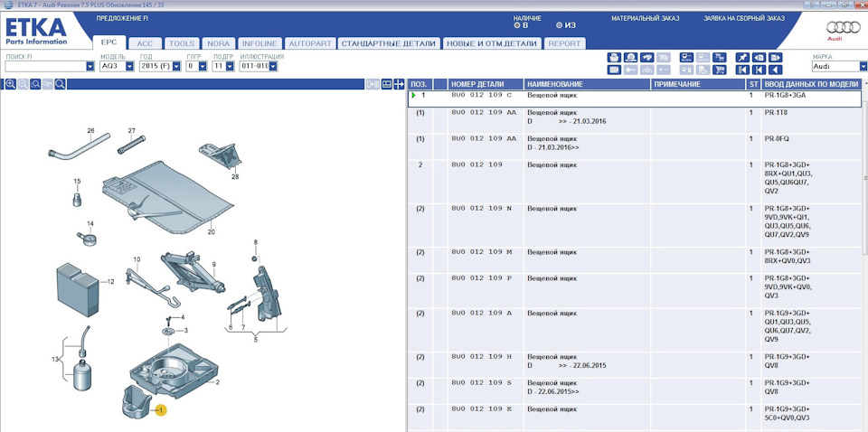Click the zoom-out magnifier above the illustration
The width and height of the screenshot is (868, 432).
point(23,84)
